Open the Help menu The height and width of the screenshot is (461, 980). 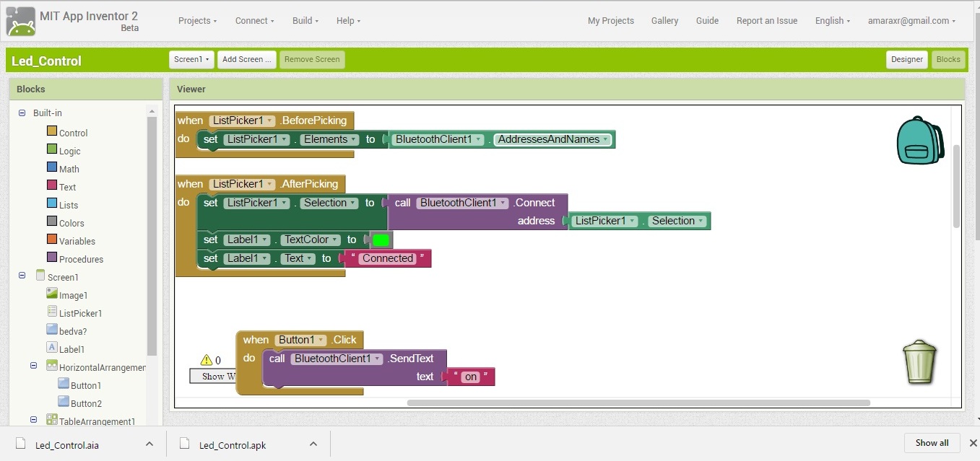tap(349, 21)
